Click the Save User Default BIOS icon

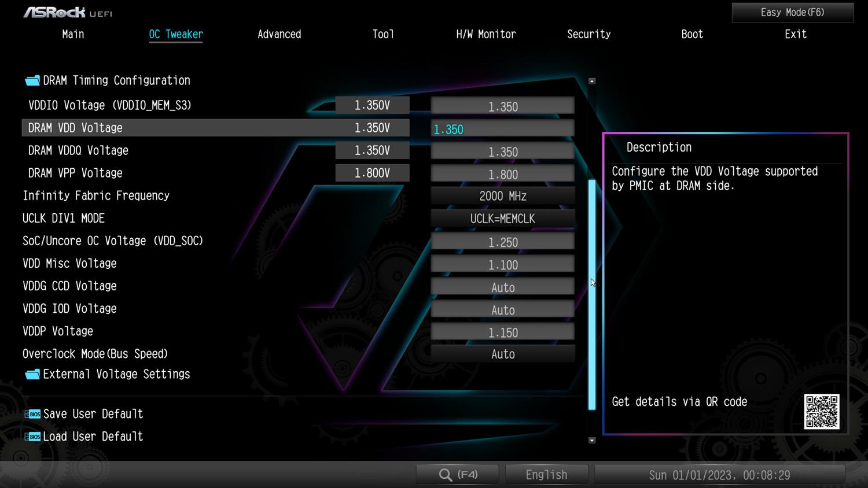(x=32, y=414)
